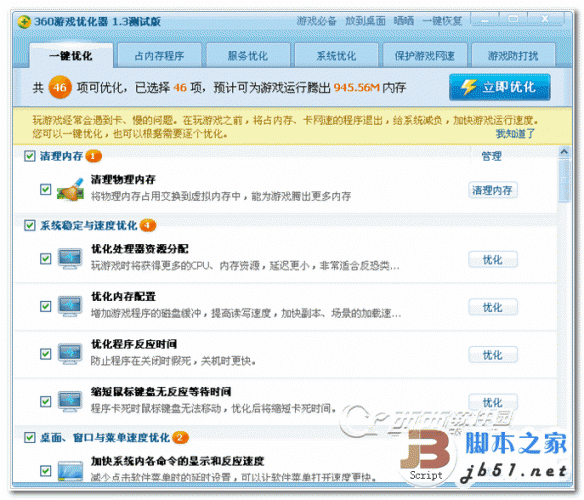The image size is (584, 500).
Task: Click 优化 button for 优化内存配置
Action: click(493, 307)
